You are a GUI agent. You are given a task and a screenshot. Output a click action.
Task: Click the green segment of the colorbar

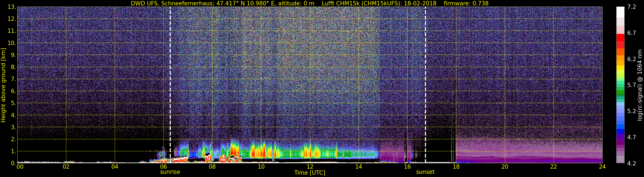(x=620, y=92)
